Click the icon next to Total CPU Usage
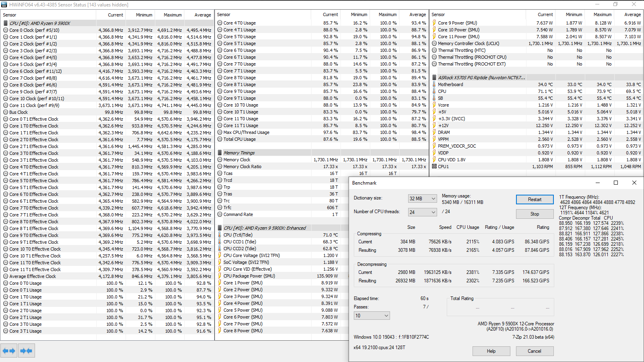644x362 pixels. point(220,139)
